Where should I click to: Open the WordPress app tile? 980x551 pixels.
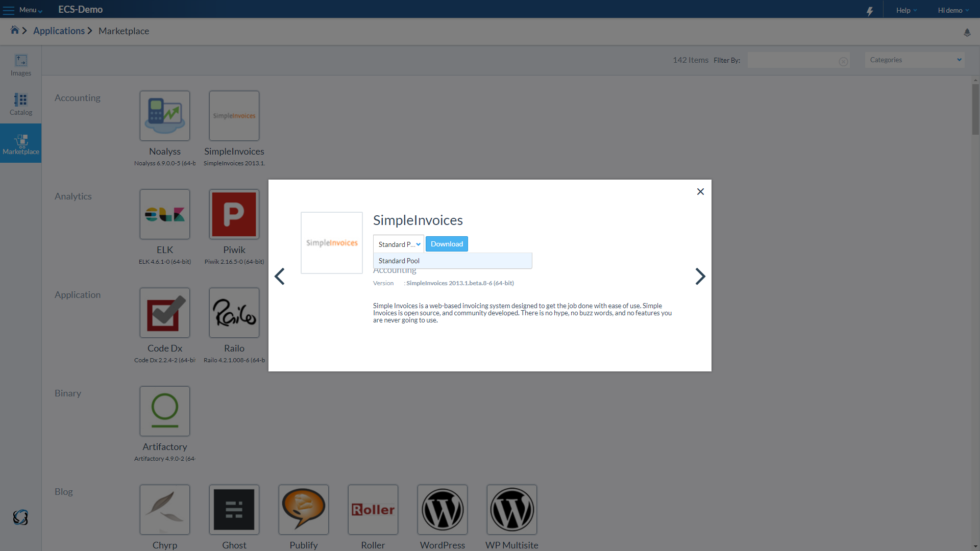pyautogui.click(x=443, y=510)
